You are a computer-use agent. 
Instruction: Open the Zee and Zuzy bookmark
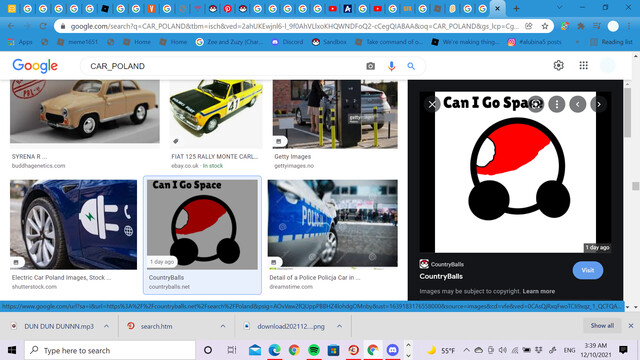(x=229, y=42)
